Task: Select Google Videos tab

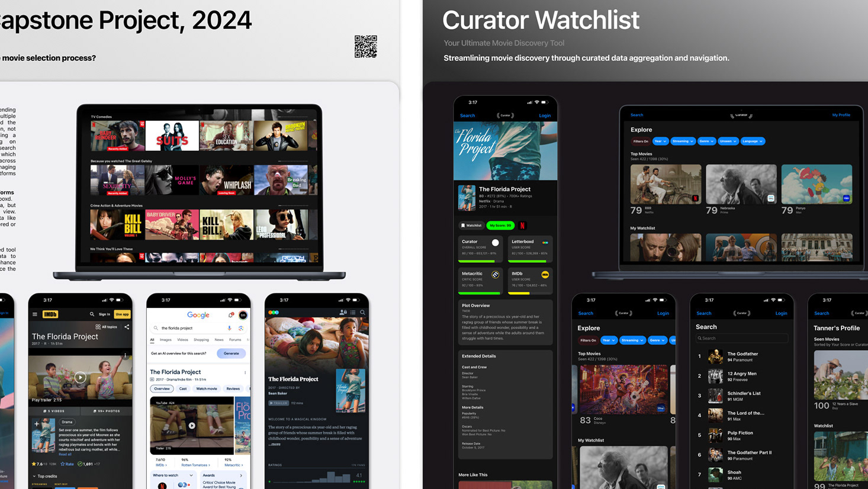Action: 182,340
